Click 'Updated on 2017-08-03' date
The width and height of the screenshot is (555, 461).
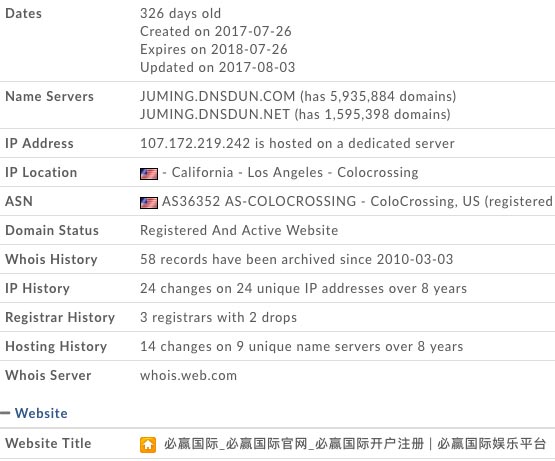tap(217, 67)
